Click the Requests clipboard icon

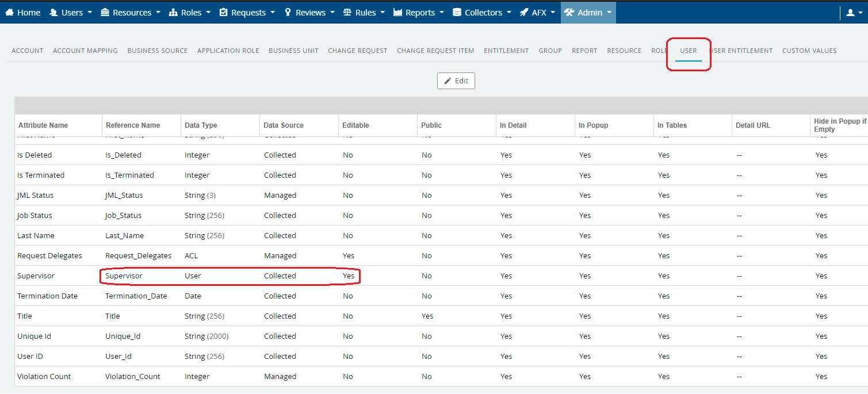point(224,13)
